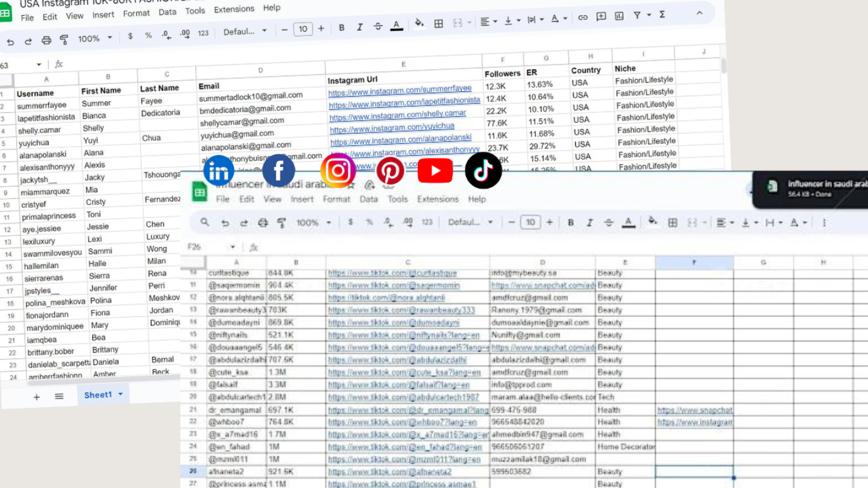
Task: Open zoom 100% dropdown in Saudi Arabia sheet
Action: pyautogui.click(x=314, y=223)
